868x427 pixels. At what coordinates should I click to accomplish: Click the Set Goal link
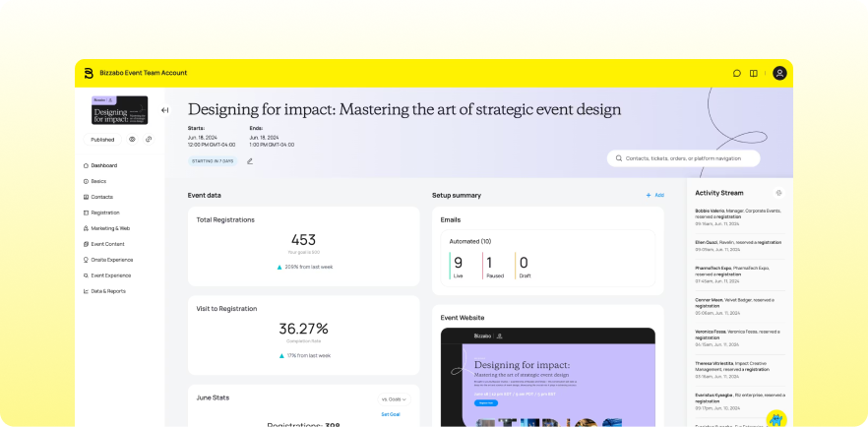click(391, 414)
